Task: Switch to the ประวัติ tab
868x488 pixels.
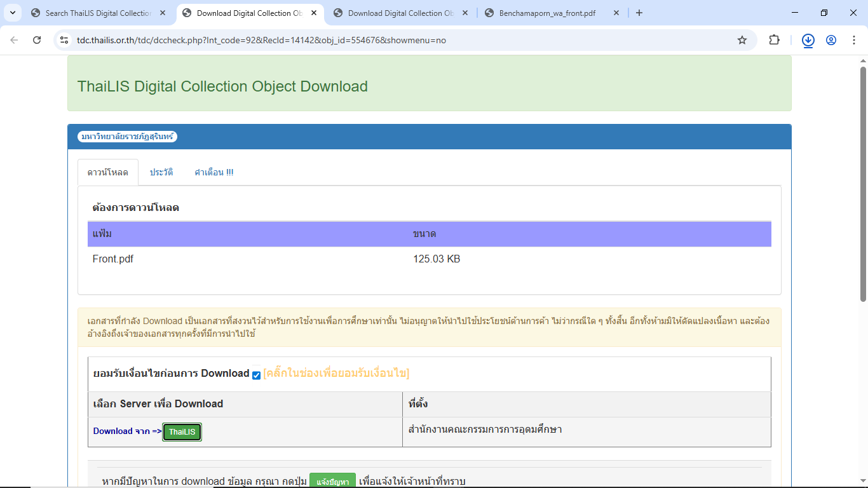Action: [161, 172]
